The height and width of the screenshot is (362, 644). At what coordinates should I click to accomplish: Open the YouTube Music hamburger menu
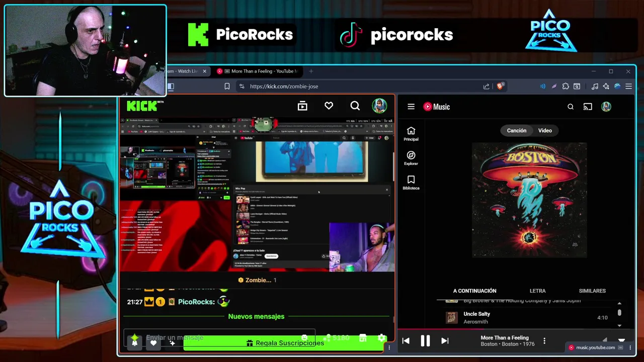[x=411, y=107]
